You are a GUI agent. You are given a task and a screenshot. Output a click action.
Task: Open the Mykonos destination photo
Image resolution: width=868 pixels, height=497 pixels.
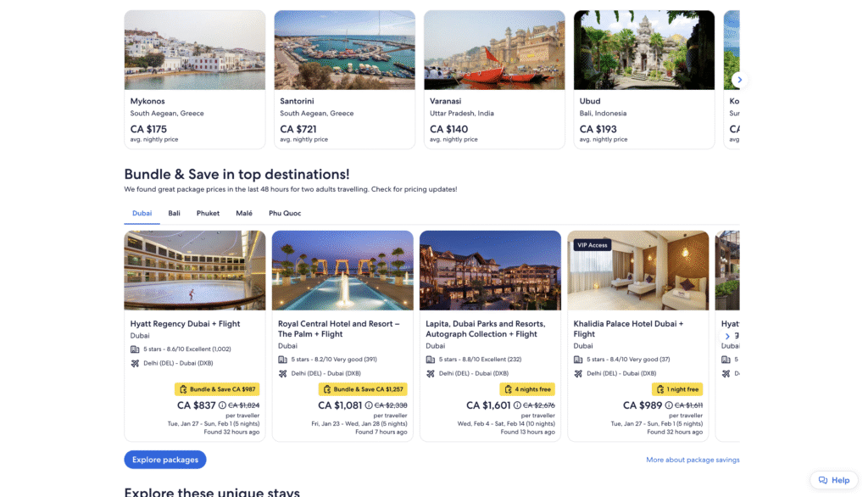coord(194,50)
